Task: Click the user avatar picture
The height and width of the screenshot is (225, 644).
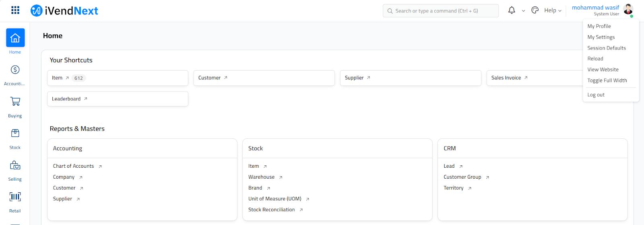Action: (x=628, y=10)
